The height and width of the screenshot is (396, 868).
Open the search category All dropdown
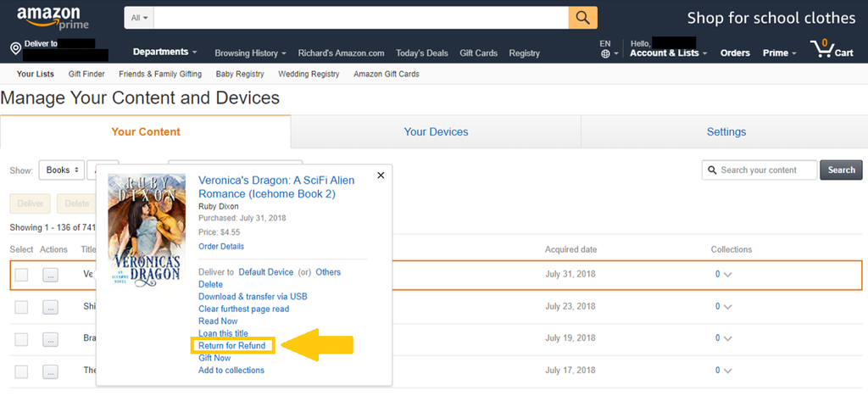click(x=139, y=18)
